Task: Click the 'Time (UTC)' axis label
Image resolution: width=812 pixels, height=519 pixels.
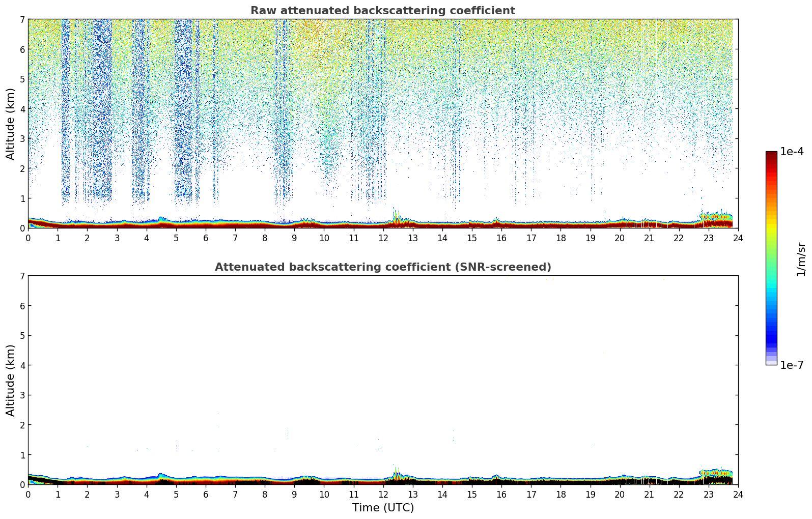Action: point(383,508)
